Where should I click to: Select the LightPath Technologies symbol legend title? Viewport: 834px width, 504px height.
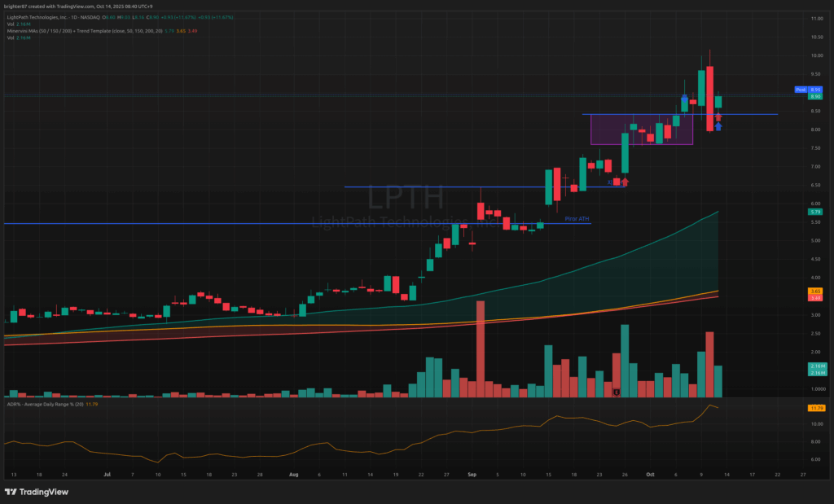[x=49, y=17]
